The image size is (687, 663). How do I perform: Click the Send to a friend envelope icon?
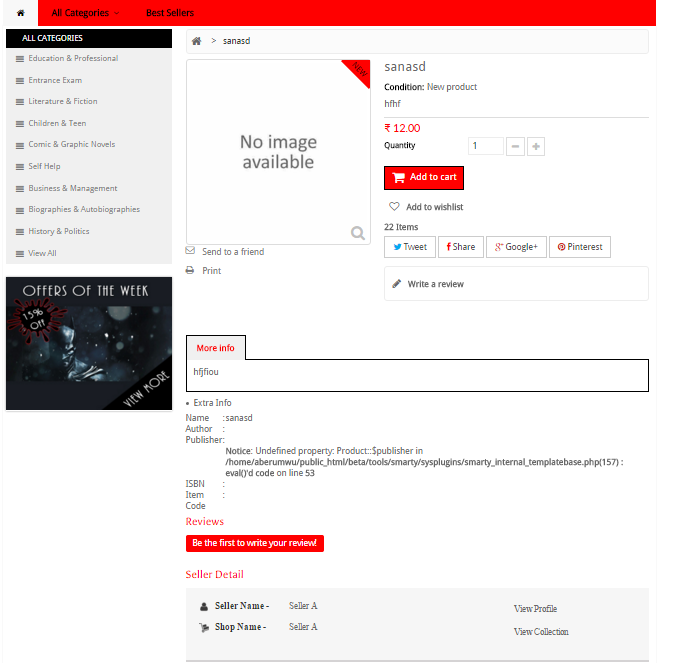coord(190,251)
